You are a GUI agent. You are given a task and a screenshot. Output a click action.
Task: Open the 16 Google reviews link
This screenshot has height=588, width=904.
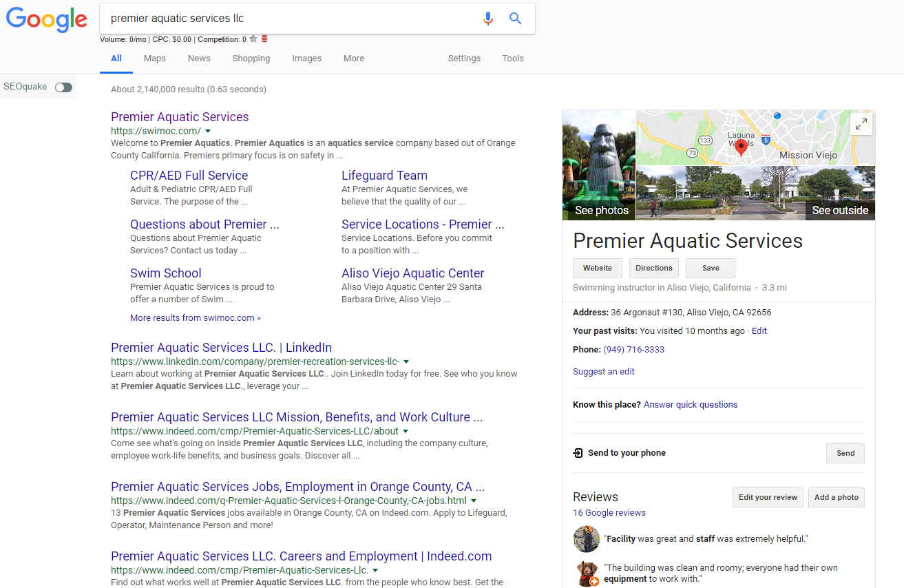click(609, 513)
